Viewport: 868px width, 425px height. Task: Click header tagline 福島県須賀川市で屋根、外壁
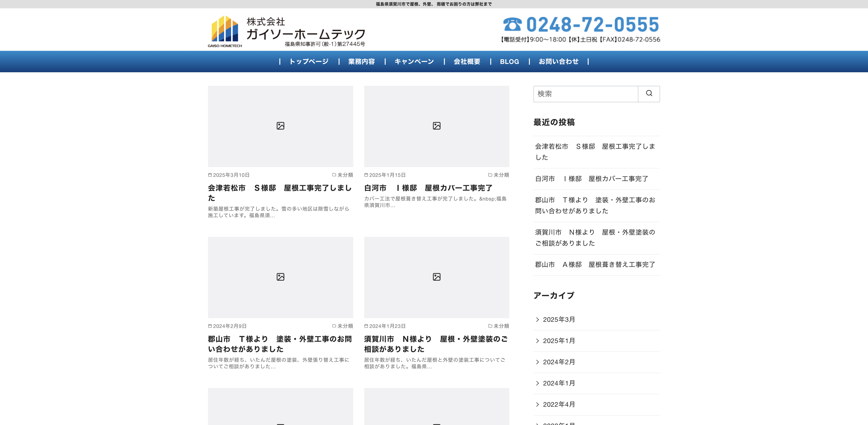(434, 4)
